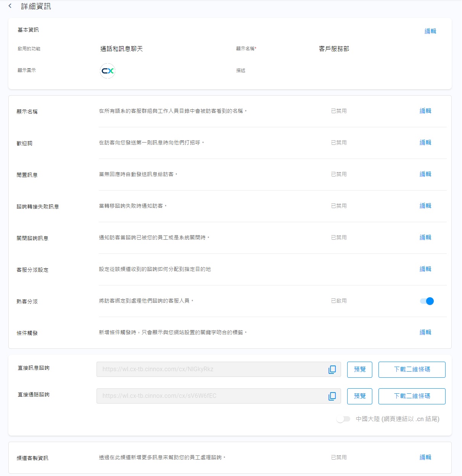Edit the 顯示名稱 setting
The width and height of the screenshot is (462, 476).
[x=425, y=111]
